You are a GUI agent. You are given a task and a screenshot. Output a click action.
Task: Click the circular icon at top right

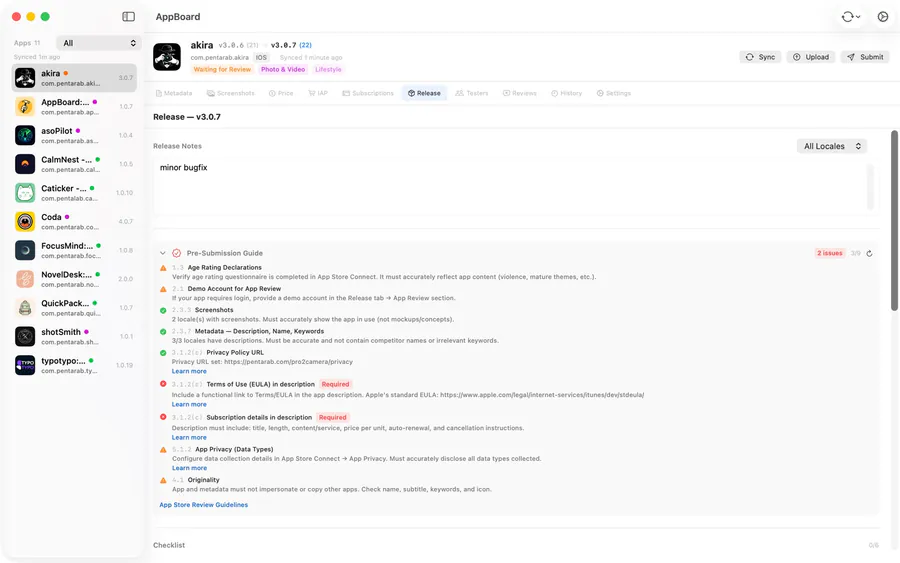pos(883,17)
